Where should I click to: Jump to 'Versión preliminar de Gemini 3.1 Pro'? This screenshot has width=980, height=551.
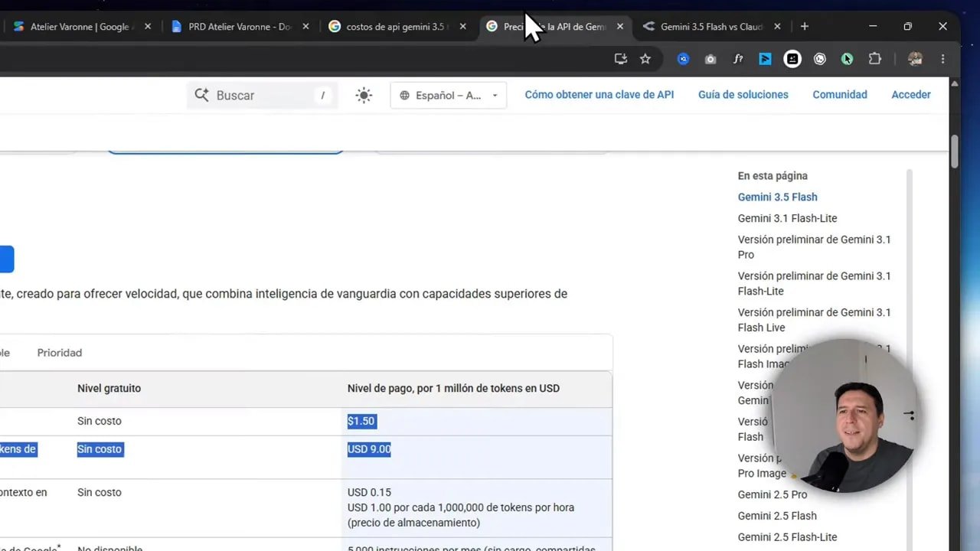point(814,246)
